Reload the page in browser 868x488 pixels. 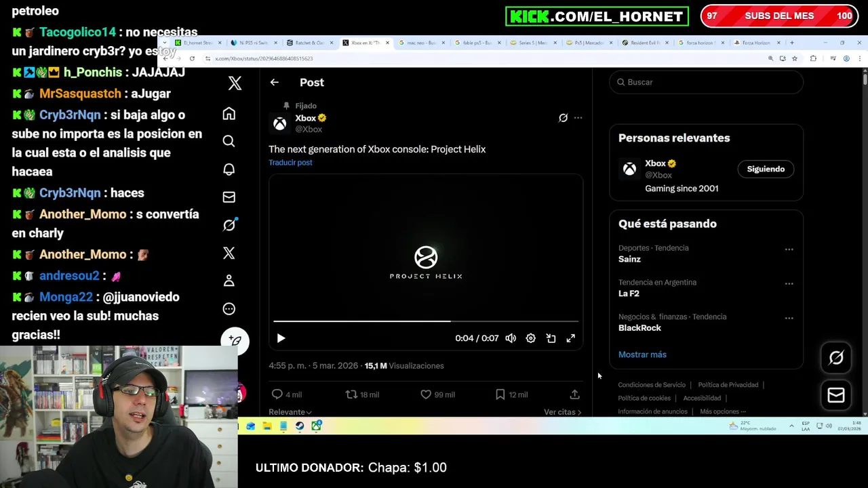click(192, 59)
